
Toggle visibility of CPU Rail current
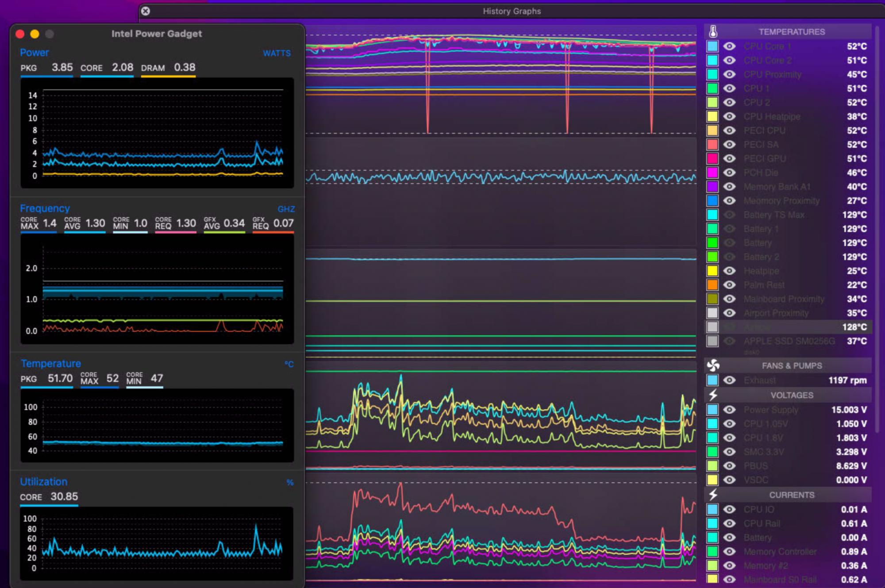click(729, 523)
